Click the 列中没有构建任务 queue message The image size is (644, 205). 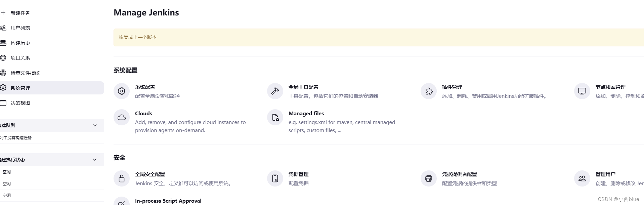coord(16,137)
